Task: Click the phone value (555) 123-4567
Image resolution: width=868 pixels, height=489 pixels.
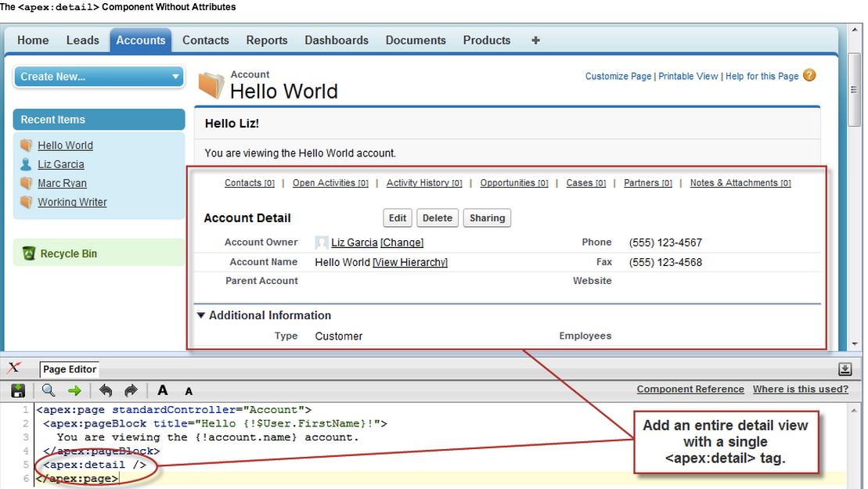Action: 665,243
